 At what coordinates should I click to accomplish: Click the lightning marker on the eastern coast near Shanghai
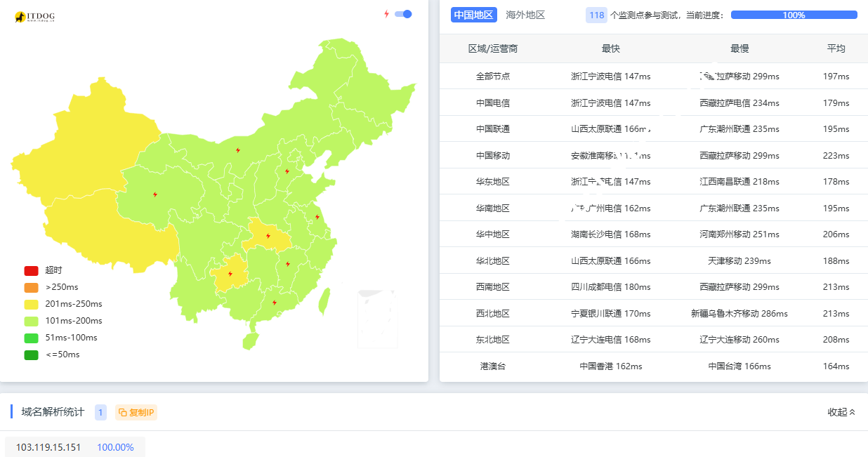coord(317,218)
